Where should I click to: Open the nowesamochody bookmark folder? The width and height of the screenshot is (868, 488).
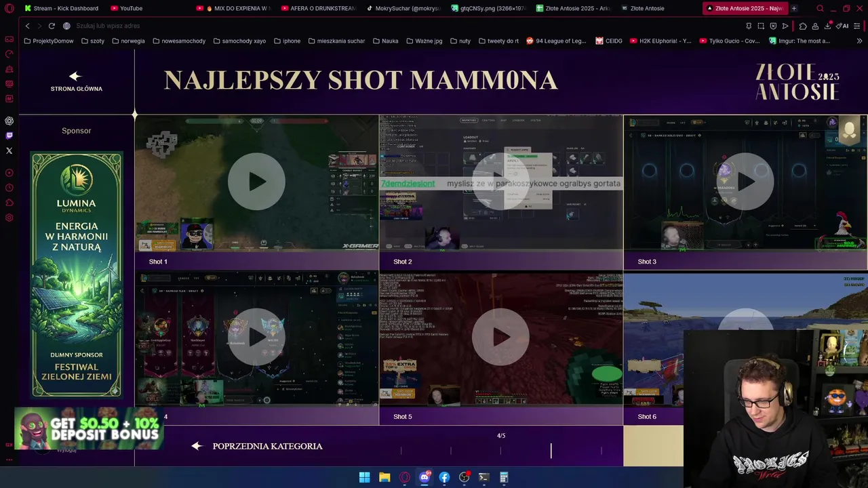[179, 41]
